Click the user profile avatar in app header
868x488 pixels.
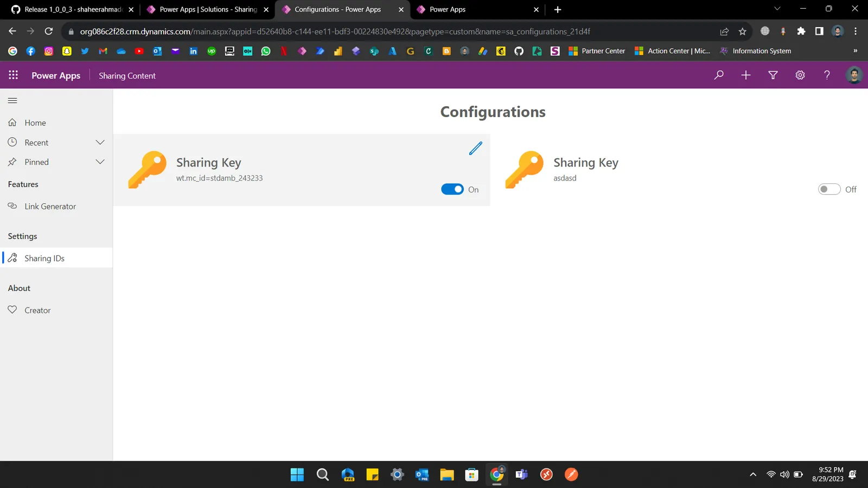pos(854,75)
